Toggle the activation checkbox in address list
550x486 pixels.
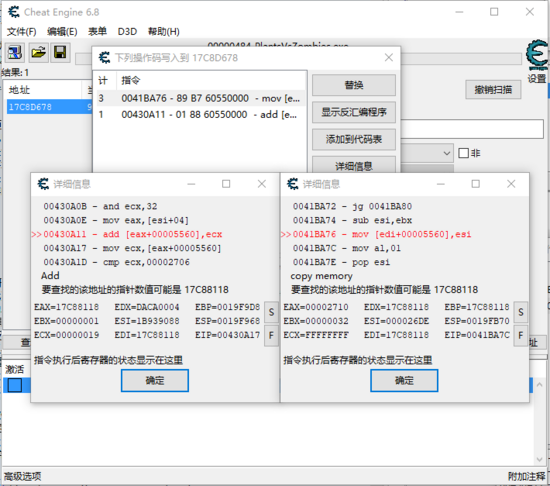tap(15, 385)
